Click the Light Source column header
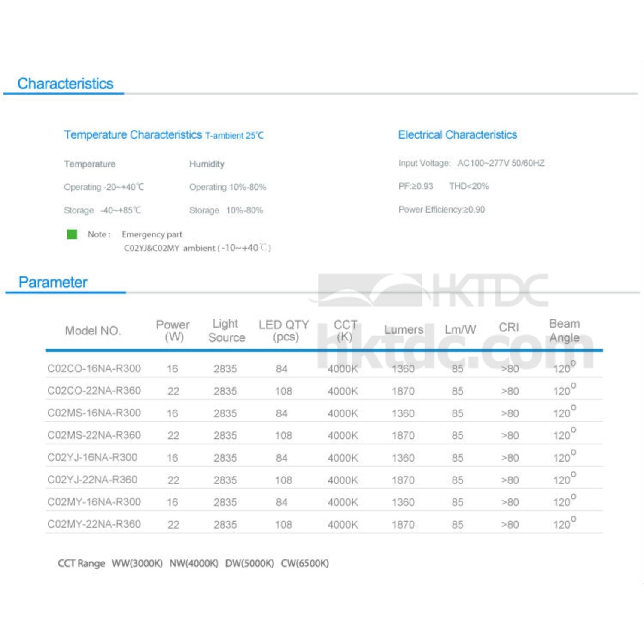644x644 pixels. [226, 330]
